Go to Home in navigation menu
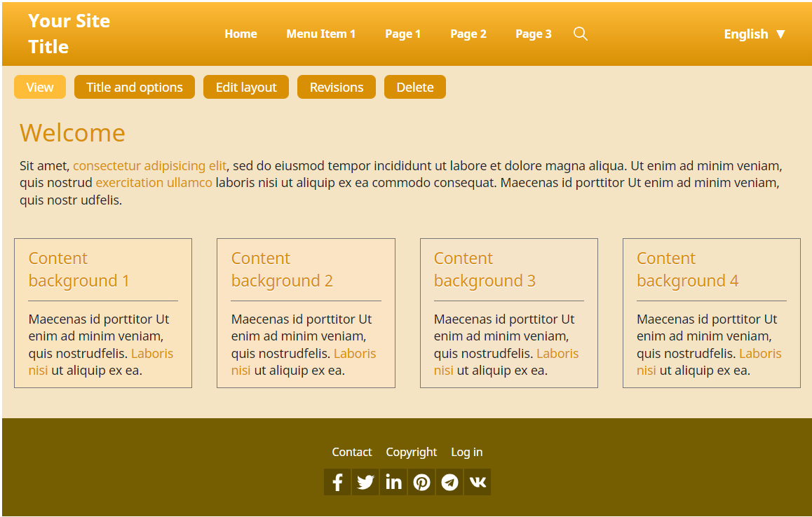Viewport: 812px width, 517px height. (x=241, y=34)
